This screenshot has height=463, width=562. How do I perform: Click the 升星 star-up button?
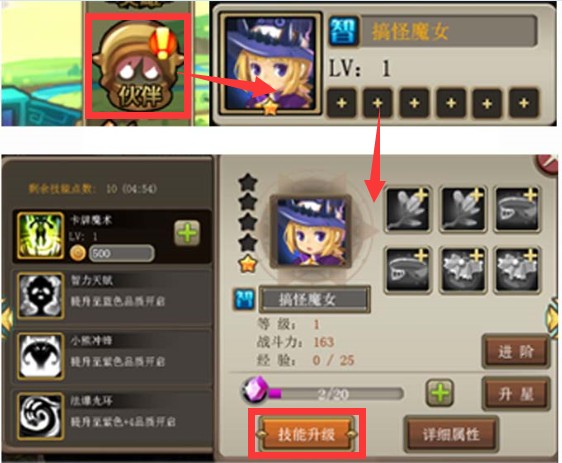pos(516,393)
